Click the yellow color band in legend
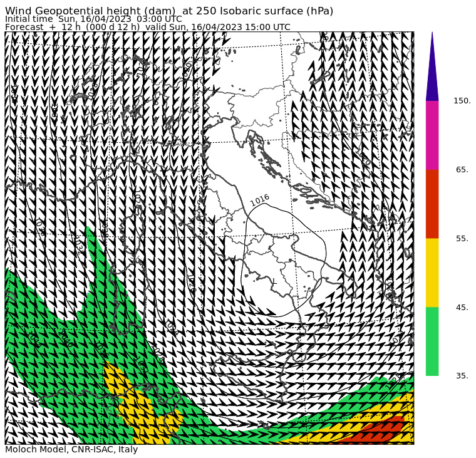This screenshot has width=476, height=458. (432, 273)
